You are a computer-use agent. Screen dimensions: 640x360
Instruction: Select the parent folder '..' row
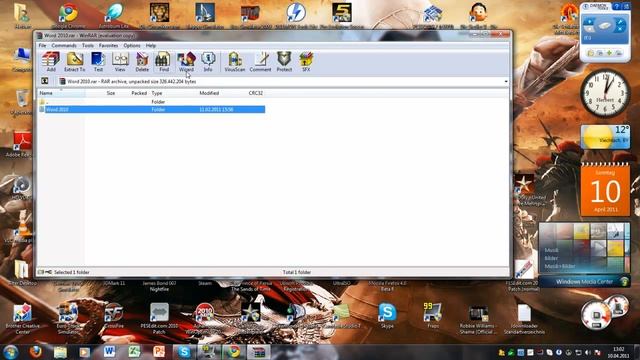pyautogui.click(x=151, y=102)
